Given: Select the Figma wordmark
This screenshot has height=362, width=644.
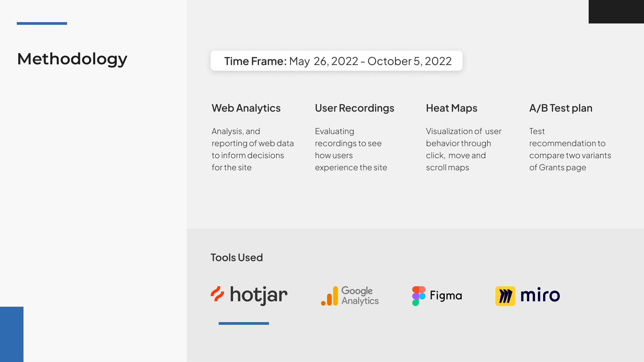Looking at the screenshot, I should click(446, 296).
